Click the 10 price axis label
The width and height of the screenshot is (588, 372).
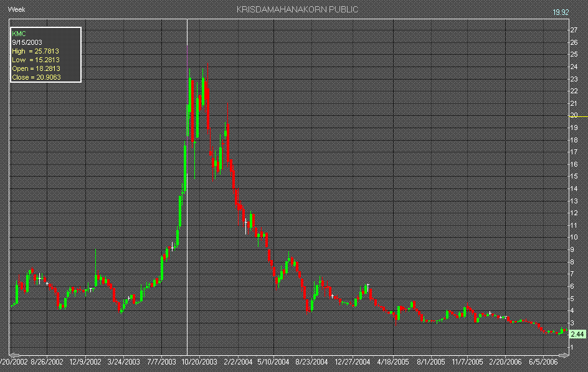574,237
